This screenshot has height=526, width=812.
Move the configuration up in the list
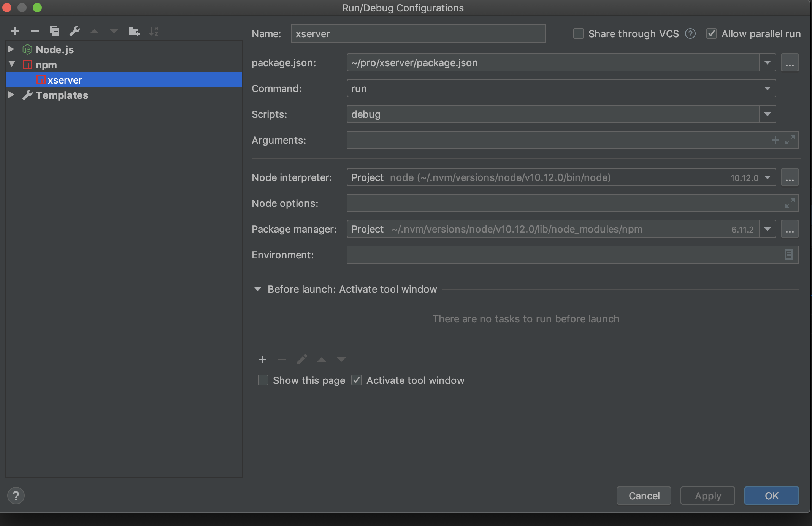[x=94, y=31]
